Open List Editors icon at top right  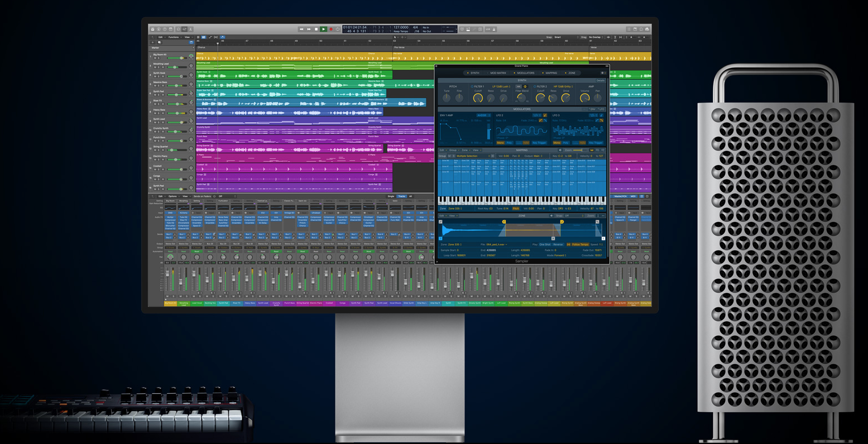tap(629, 29)
